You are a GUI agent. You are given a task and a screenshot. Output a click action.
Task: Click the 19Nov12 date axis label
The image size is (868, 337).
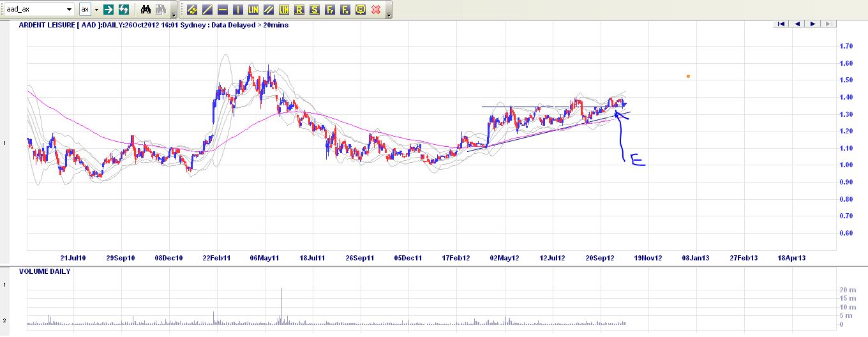[x=648, y=258]
